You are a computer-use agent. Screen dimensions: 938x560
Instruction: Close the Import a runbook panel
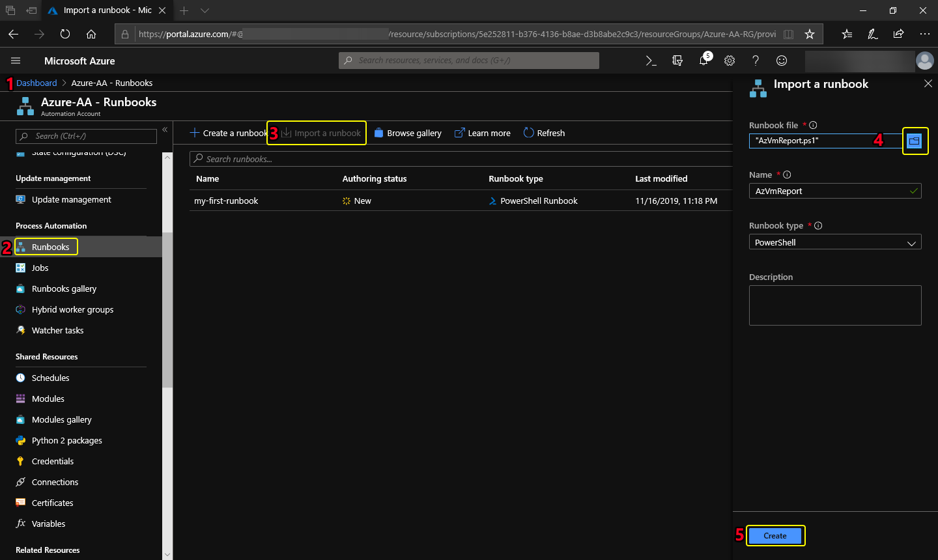click(928, 83)
